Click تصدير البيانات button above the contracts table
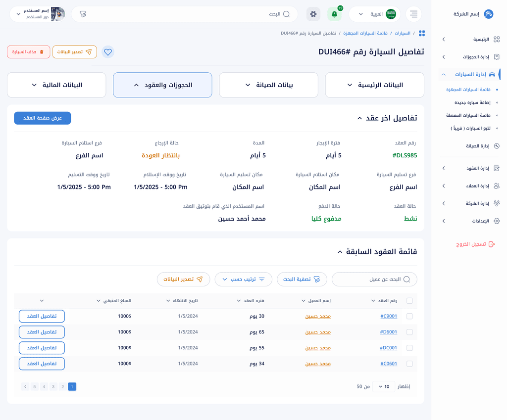 pos(183,280)
